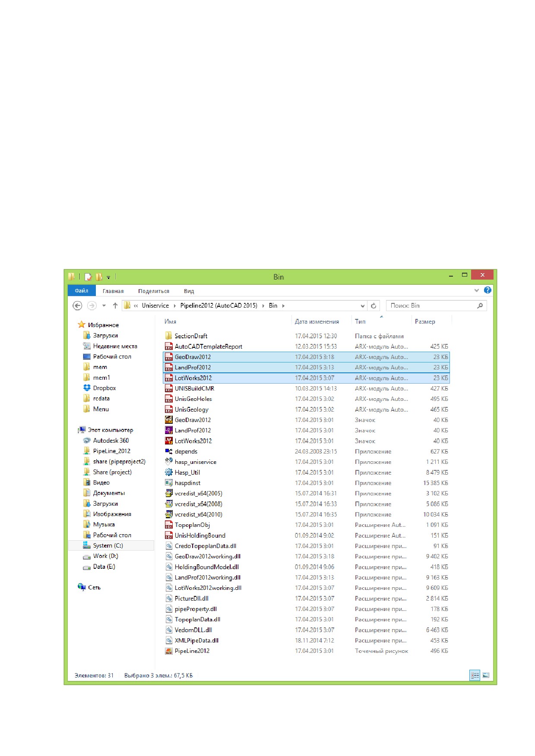535x756 pixels.
Task: Select the UnisGeoHoles file row
Action: 306,399
